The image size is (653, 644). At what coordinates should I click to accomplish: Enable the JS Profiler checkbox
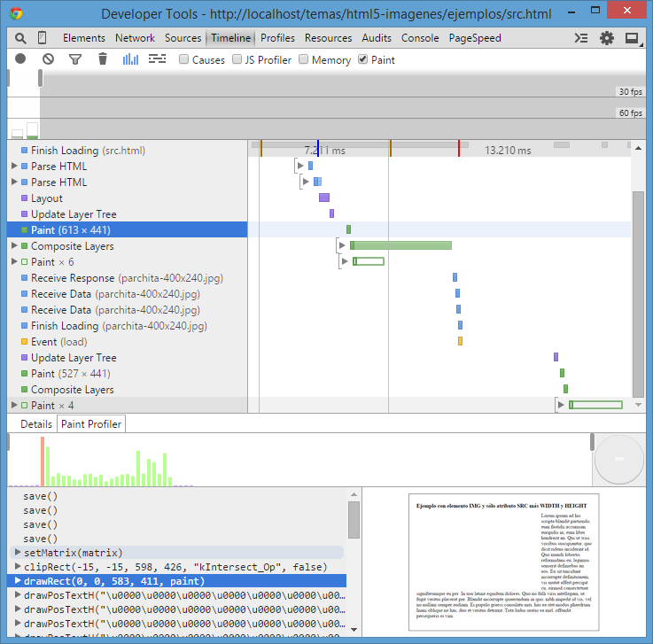(x=237, y=60)
